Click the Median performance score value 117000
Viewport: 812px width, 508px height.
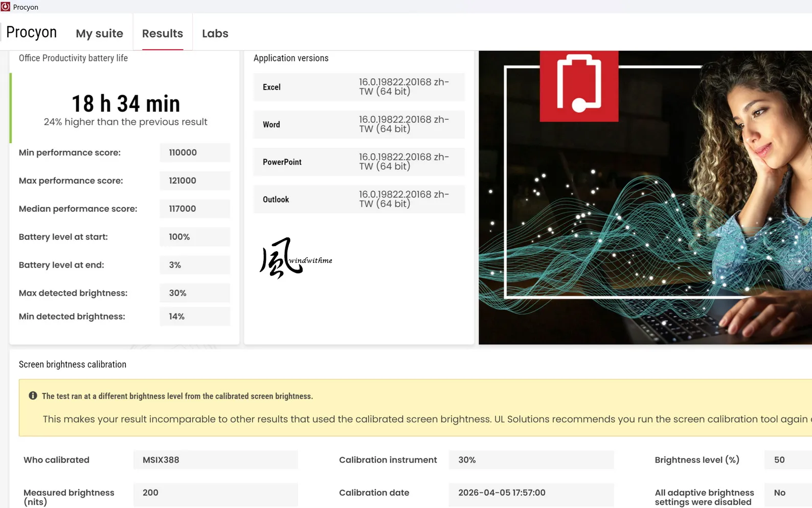pyautogui.click(x=195, y=209)
